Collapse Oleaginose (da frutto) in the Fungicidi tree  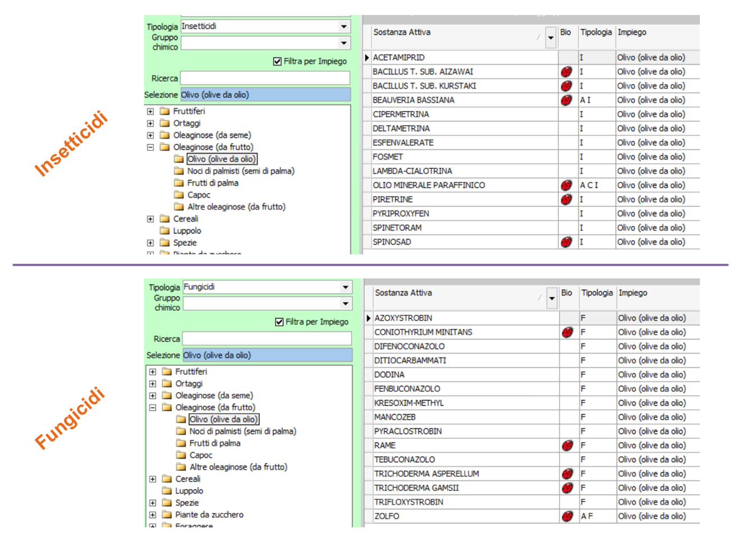[153, 407]
